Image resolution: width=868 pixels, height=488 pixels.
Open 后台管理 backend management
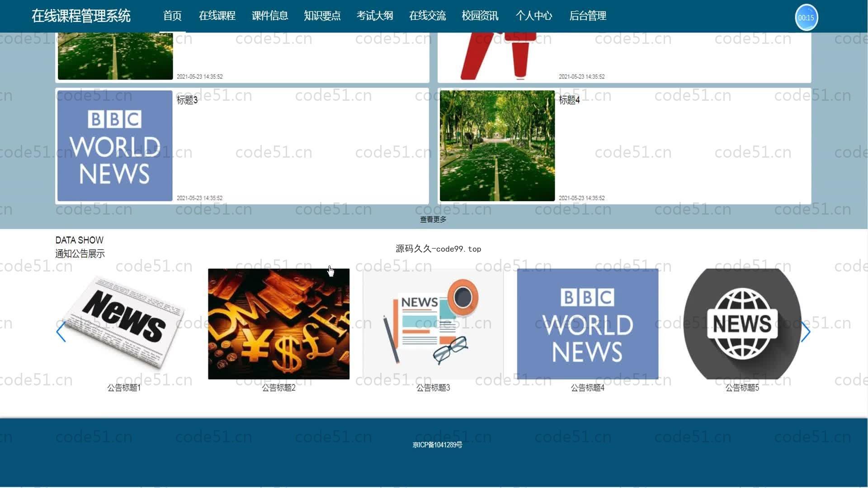[588, 16]
